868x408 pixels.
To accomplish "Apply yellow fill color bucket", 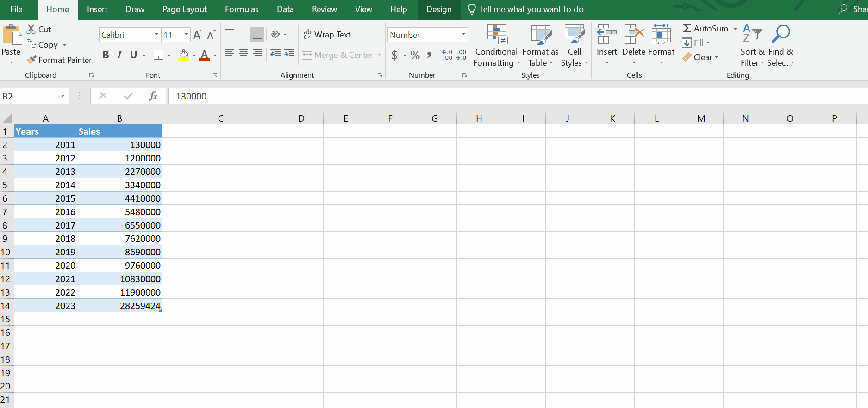I will (184, 55).
